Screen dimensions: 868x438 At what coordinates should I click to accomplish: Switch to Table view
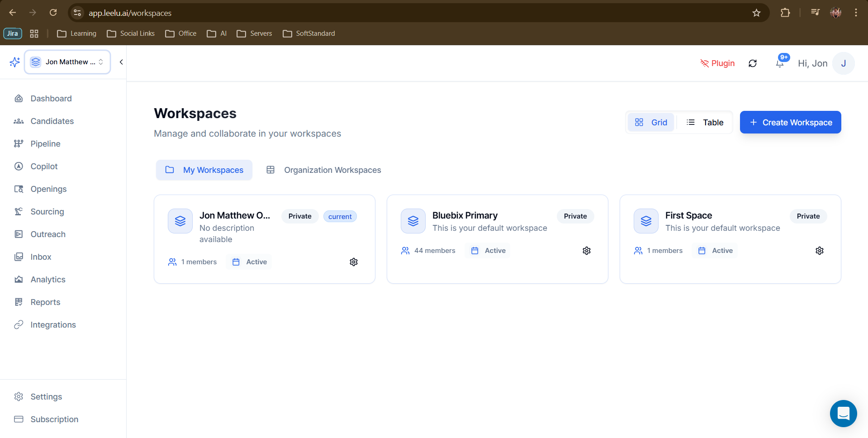(x=705, y=123)
